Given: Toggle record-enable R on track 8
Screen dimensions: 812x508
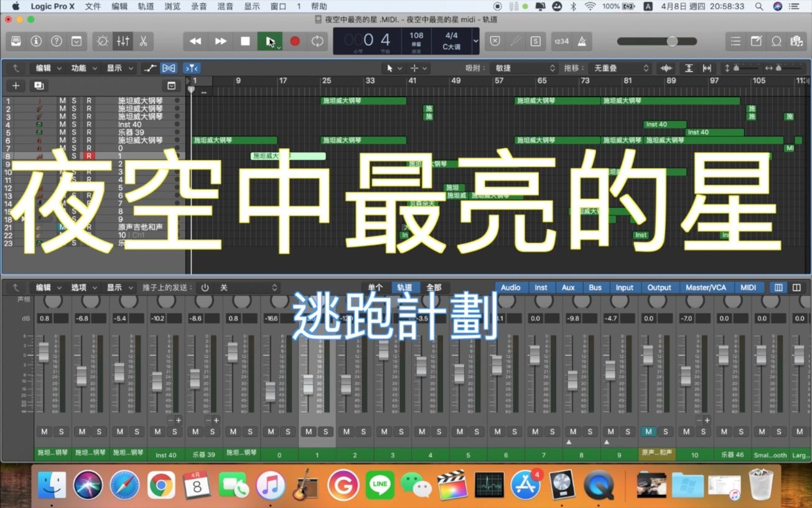Looking at the screenshot, I should click(89, 156).
